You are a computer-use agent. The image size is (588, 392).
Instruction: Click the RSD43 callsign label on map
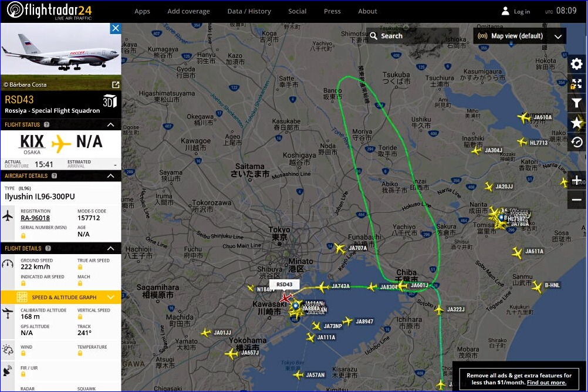[x=284, y=285]
